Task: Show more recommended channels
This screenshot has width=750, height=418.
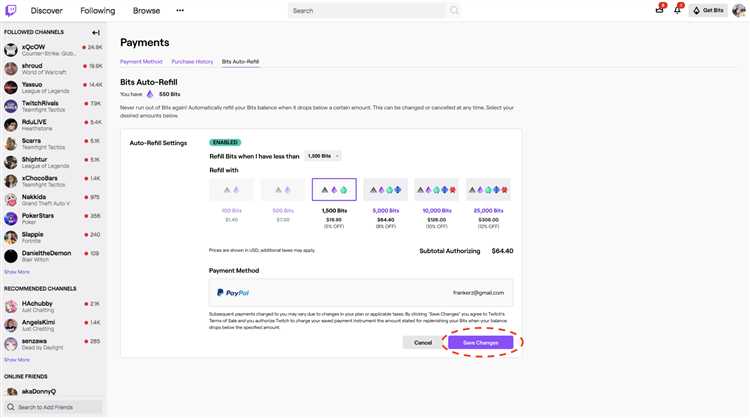Action: pyautogui.click(x=17, y=360)
